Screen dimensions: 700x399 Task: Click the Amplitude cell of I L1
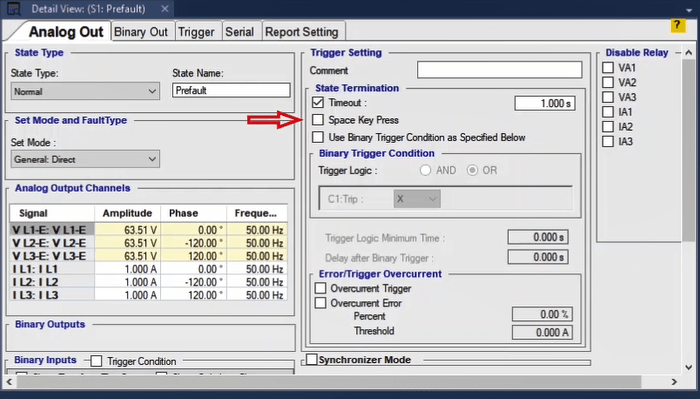127,269
